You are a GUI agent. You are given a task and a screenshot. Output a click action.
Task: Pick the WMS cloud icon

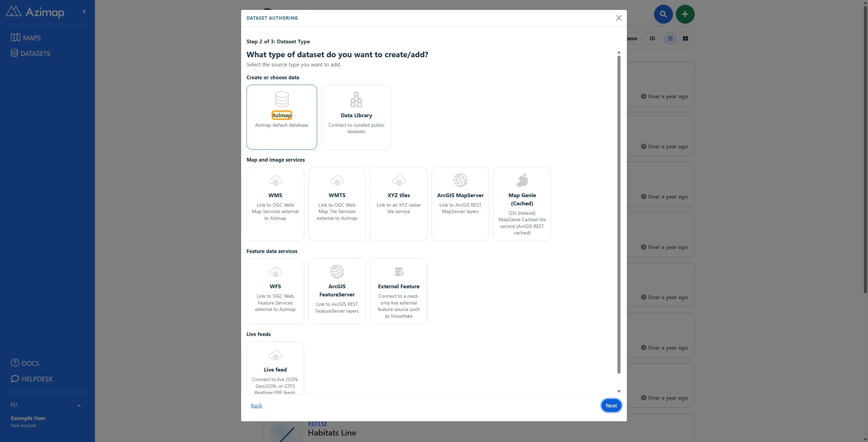coord(275,181)
